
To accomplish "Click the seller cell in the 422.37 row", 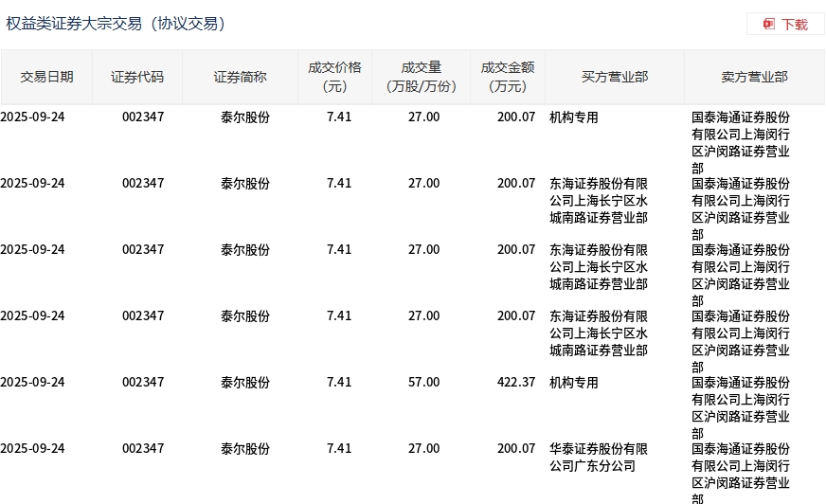I will point(741,407).
